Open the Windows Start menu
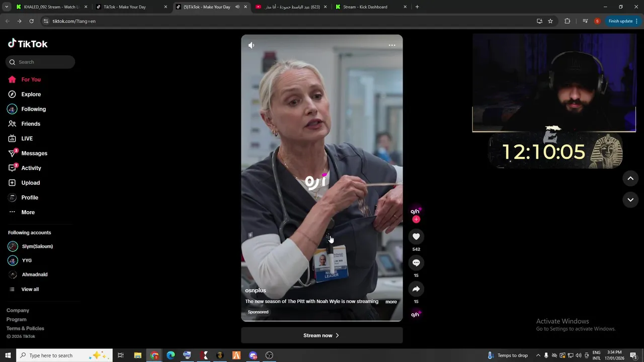The image size is (644, 362). (8, 355)
